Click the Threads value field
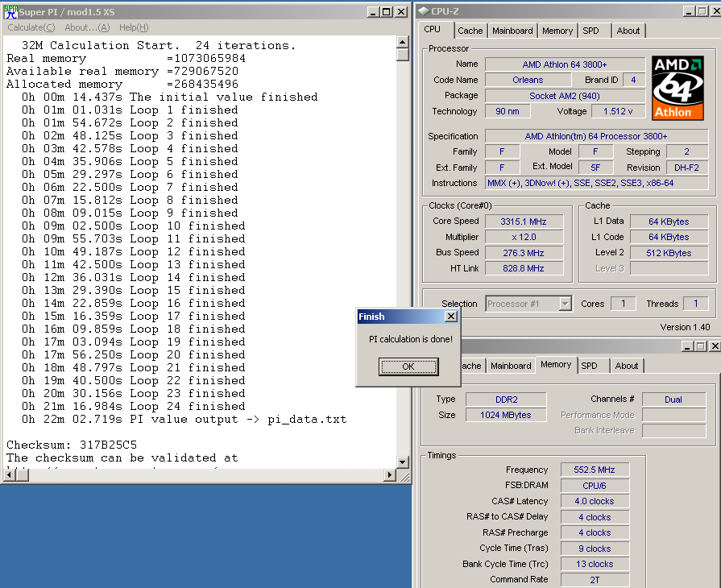The width and height of the screenshot is (721, 588). pyautogui.click(x=696, y=304)
